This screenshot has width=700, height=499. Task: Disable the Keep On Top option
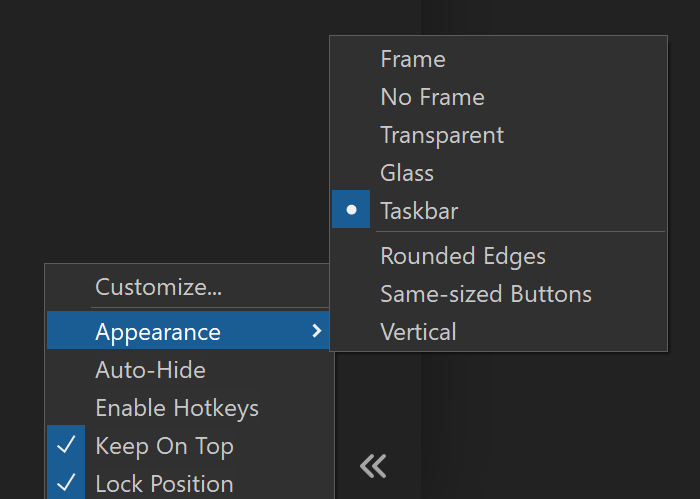pos(164,446)
